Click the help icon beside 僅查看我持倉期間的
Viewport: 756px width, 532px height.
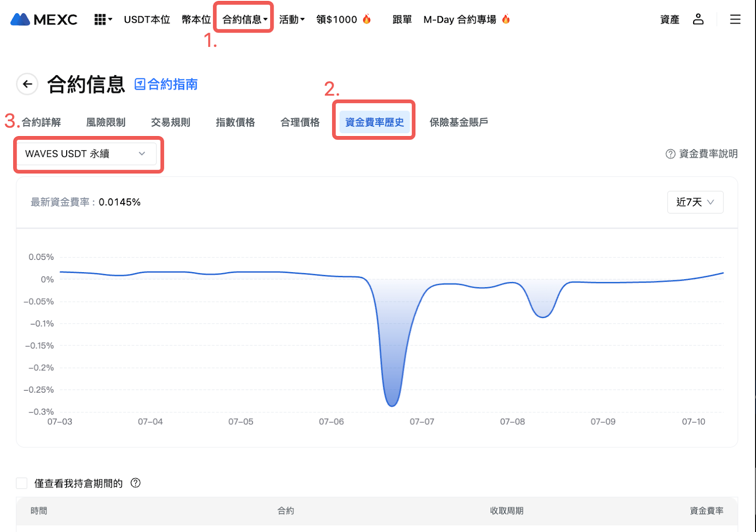[136, 483]
